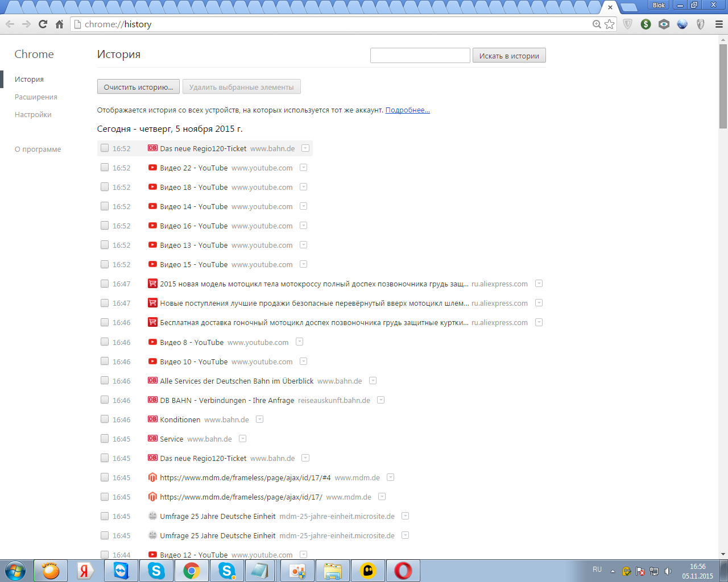This screenshot has width=728, height=582.
Task: Click Искать в истории button
Action: click(x=509, y=56)
